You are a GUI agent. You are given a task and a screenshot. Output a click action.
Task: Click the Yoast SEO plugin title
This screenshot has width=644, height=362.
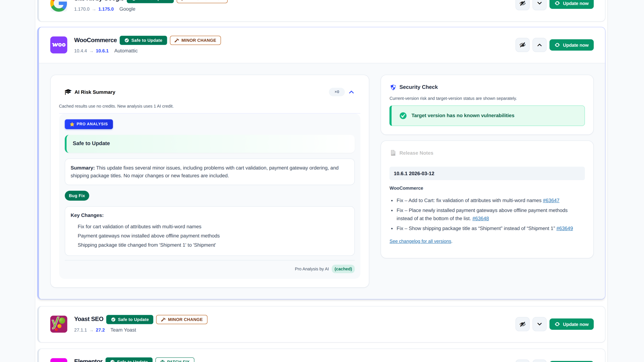(89, 319)
